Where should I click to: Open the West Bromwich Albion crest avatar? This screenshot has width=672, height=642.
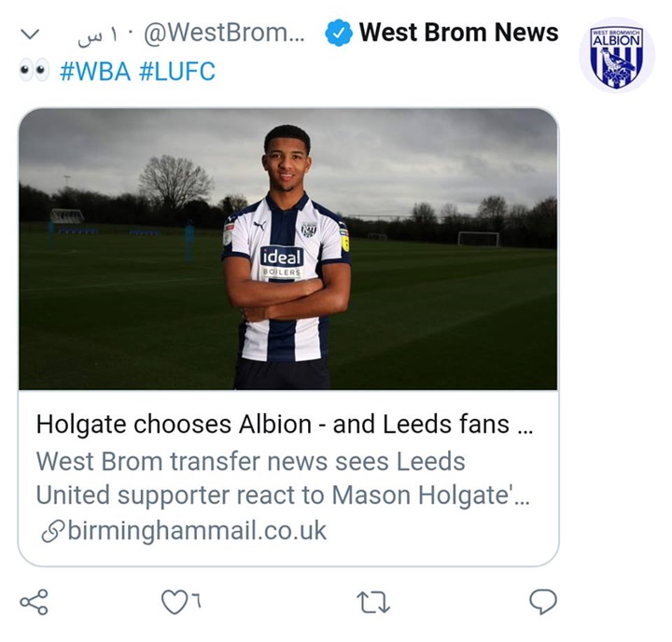pos(617,55)
